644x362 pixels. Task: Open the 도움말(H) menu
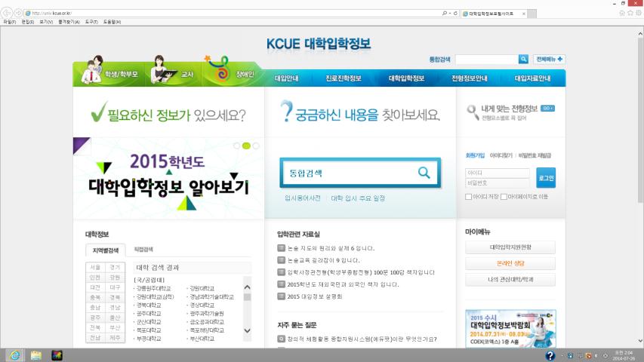coord(112,22)
